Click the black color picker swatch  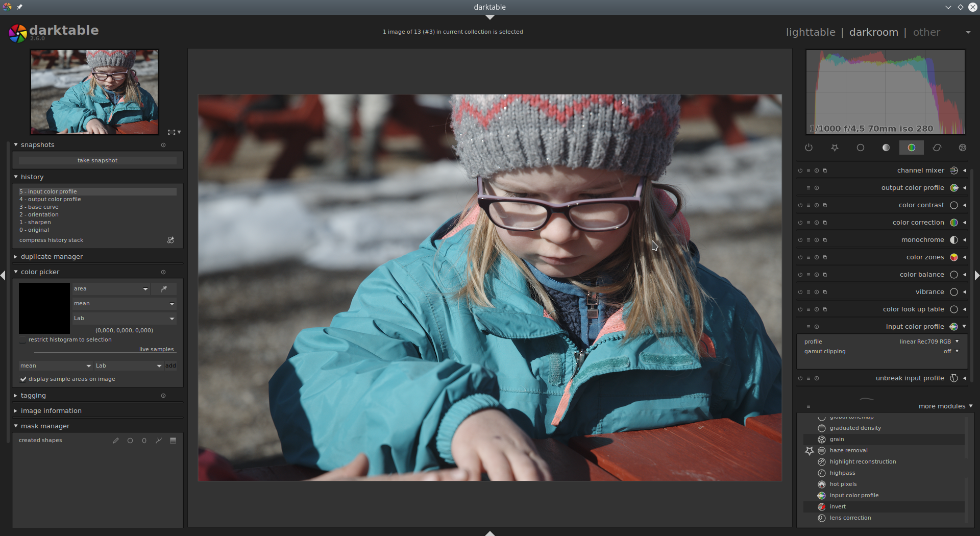tap(44, 308)
